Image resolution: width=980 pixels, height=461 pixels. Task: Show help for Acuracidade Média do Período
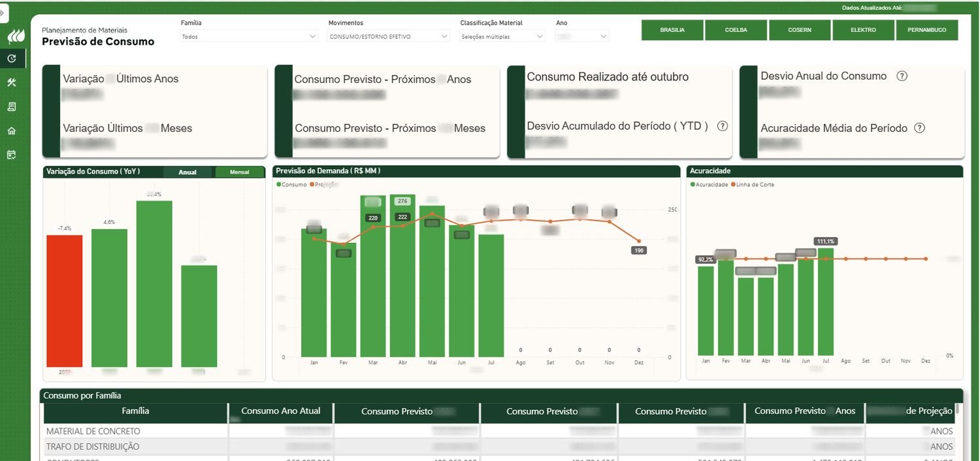click(920, 128)
